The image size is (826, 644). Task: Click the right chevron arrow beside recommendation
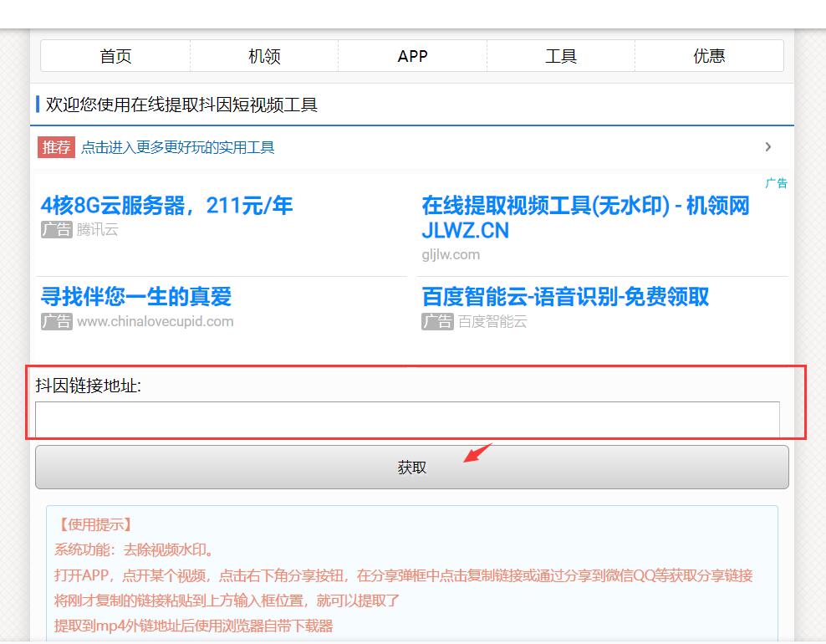[767, 147]
